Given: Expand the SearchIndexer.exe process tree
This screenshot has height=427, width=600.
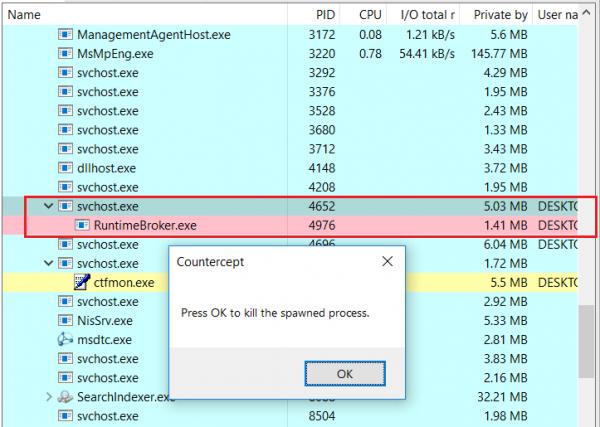Looking at the screenshot, I should pos(48,397).
